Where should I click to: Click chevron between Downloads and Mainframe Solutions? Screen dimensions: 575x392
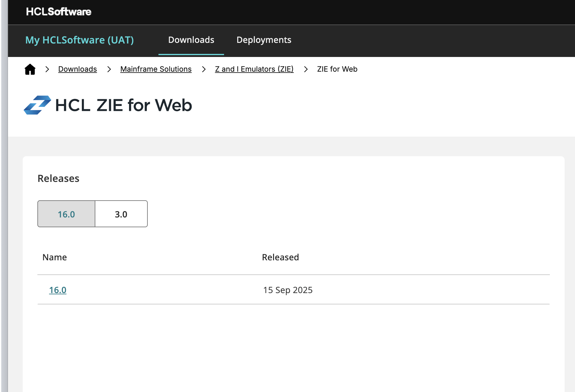click(109, 69)
